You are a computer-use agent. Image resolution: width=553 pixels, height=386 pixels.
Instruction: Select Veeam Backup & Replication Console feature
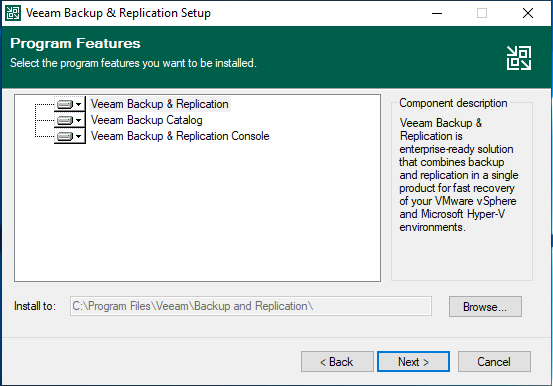[x=180, y=136]
